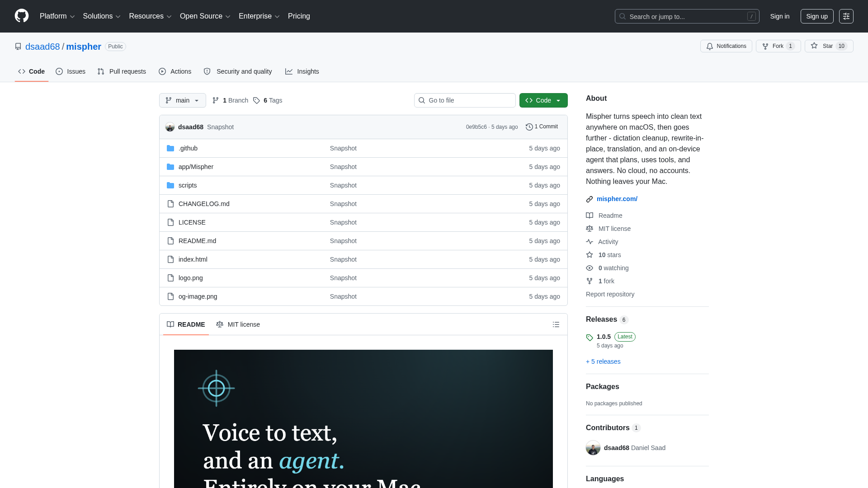Open the README outline icon

point(556,324)
